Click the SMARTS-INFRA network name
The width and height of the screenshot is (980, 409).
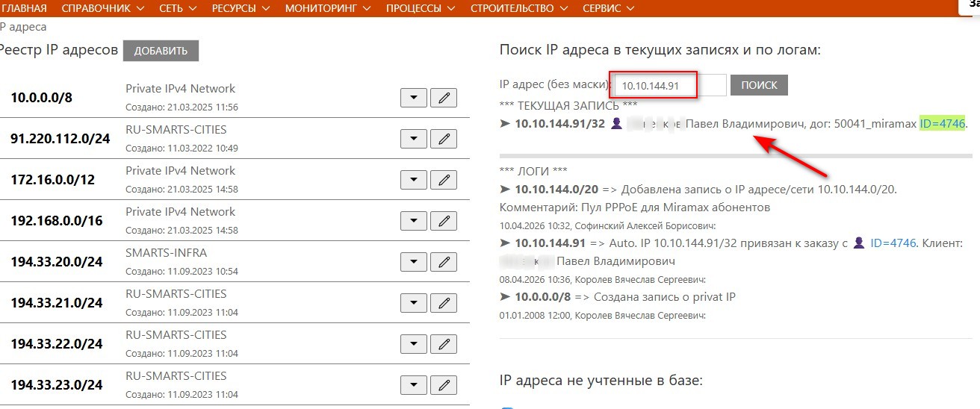(x=166, y=252)
